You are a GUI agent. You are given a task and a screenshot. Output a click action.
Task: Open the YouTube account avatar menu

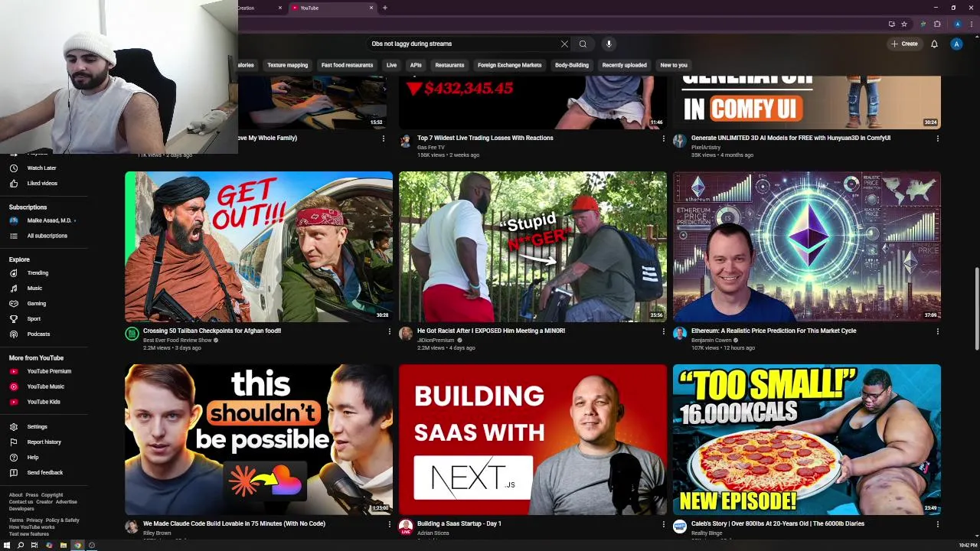point(956,44)
